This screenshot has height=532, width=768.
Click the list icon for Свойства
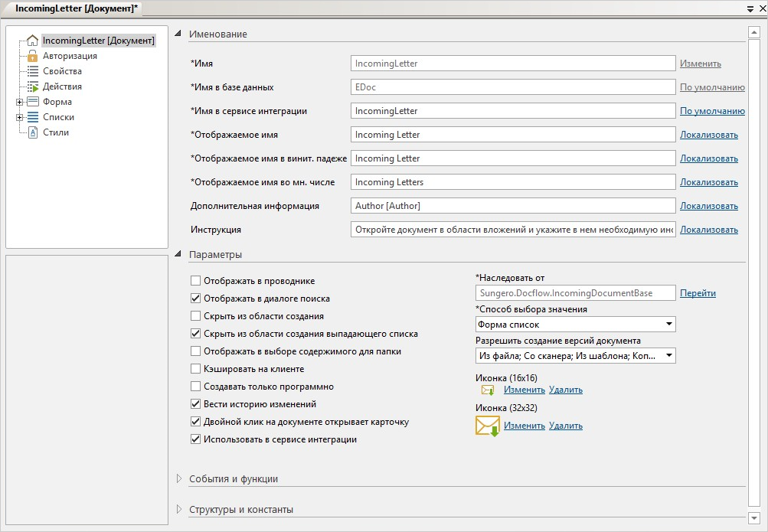tap(32, 71)
